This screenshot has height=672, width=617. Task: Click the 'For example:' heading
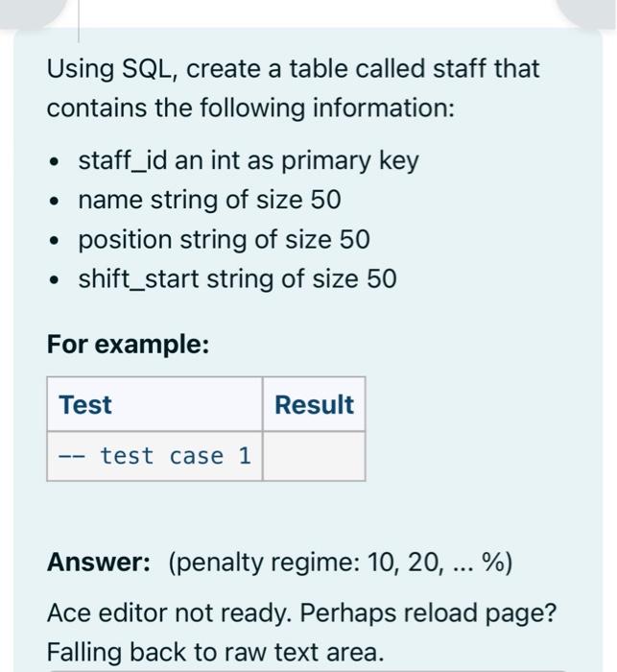pyautogui.click(x=129, y=344)
